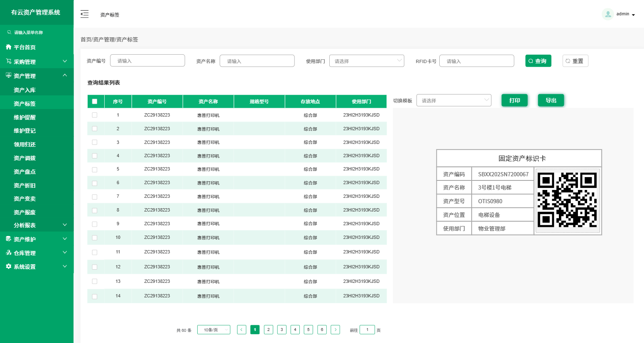Click the 查询 search button
Screen dimensions: 644x343
click(x=538, y=61)
